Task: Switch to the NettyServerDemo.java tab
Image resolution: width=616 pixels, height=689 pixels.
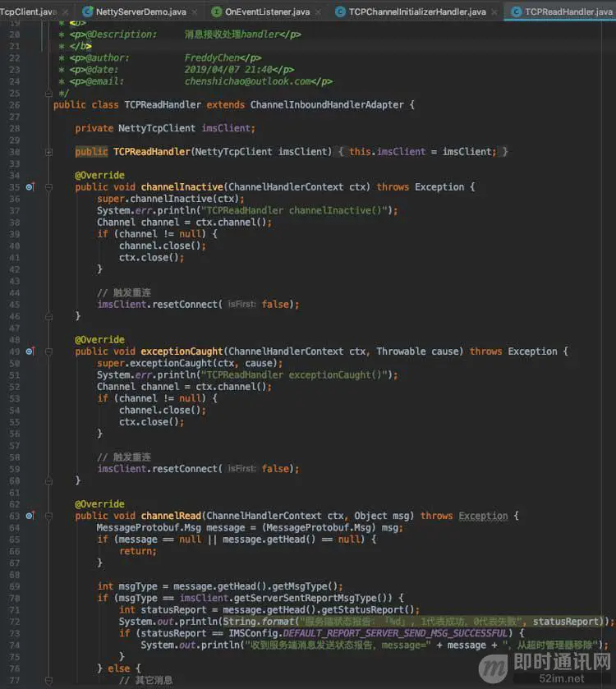Action: (x=140, y=11)
